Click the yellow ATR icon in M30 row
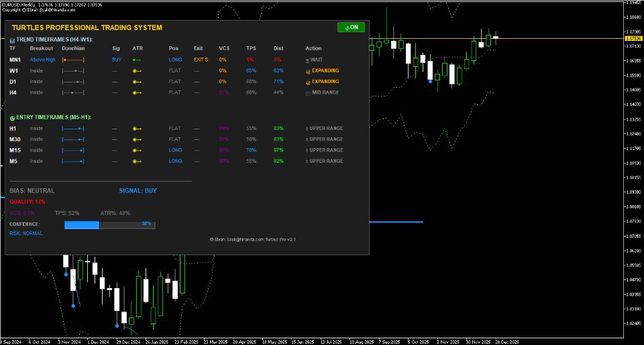Image resolution: width=644 pixels, height=345 pixels. [137, 139]
